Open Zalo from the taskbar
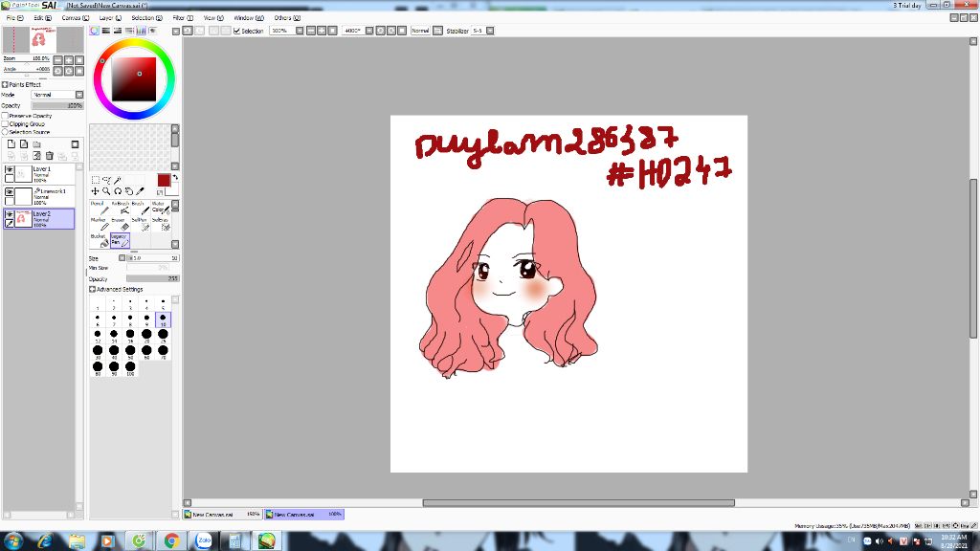This screenshot has width=980, height=551. point(204,541)
